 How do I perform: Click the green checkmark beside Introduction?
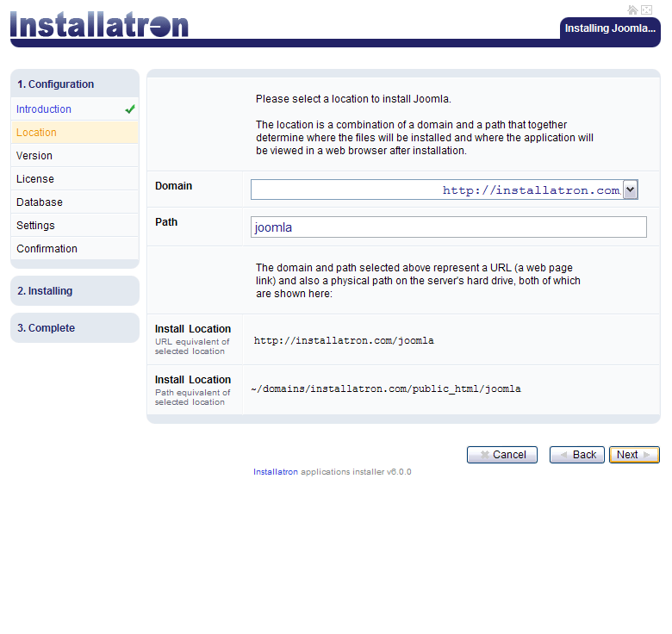click(x=130, y=109)
